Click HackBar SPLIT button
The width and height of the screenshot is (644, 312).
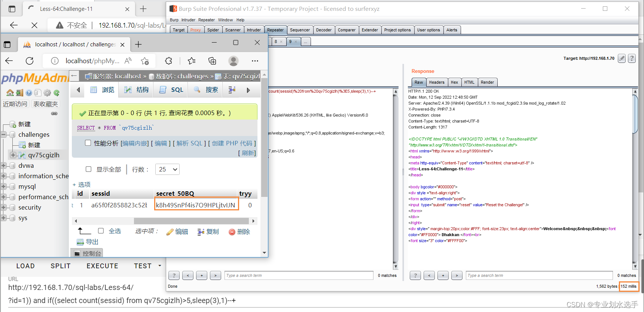61,266
